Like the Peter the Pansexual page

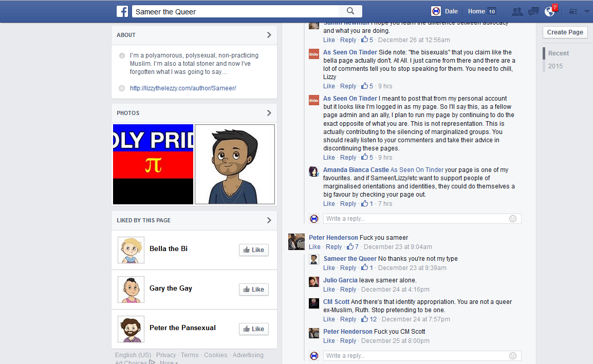pos(254,329)
